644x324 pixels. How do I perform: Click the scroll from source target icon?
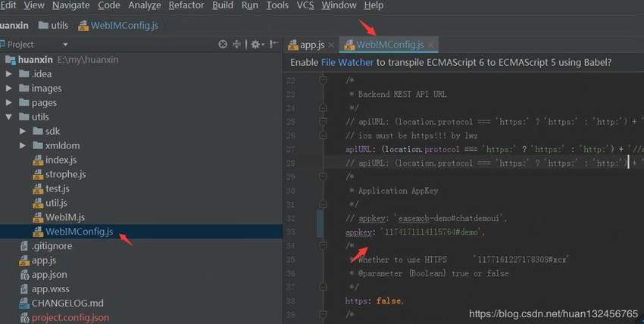223,45
